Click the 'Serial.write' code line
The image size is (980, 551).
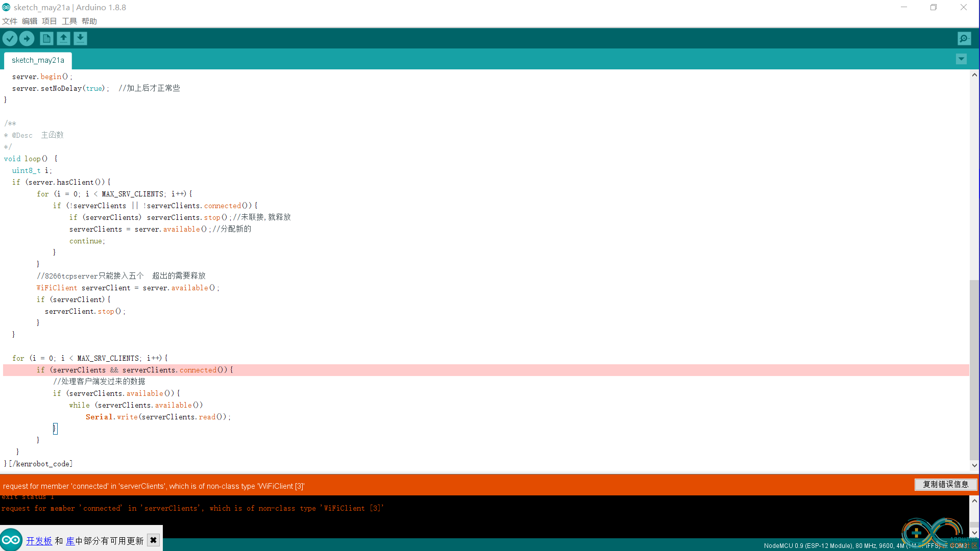click(x=158, y=417)
